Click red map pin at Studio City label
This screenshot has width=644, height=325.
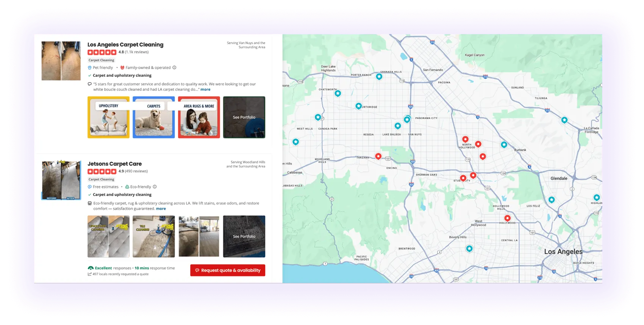[x=463, y=178]
